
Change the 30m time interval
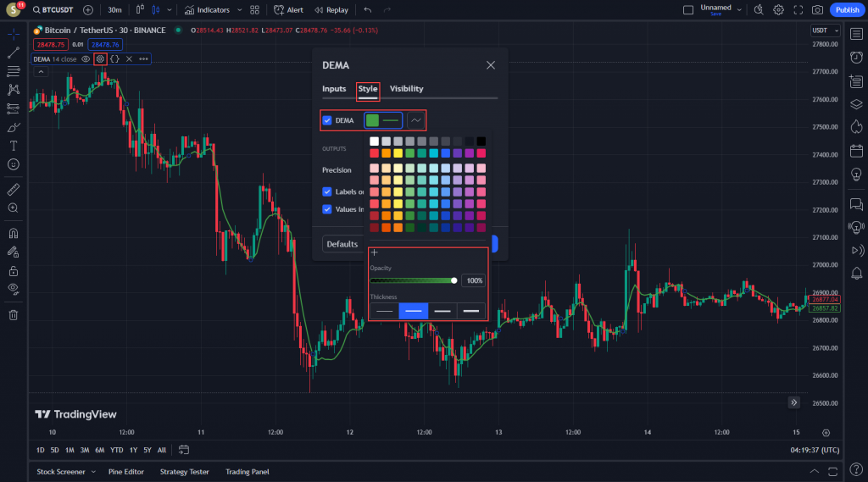114,10
